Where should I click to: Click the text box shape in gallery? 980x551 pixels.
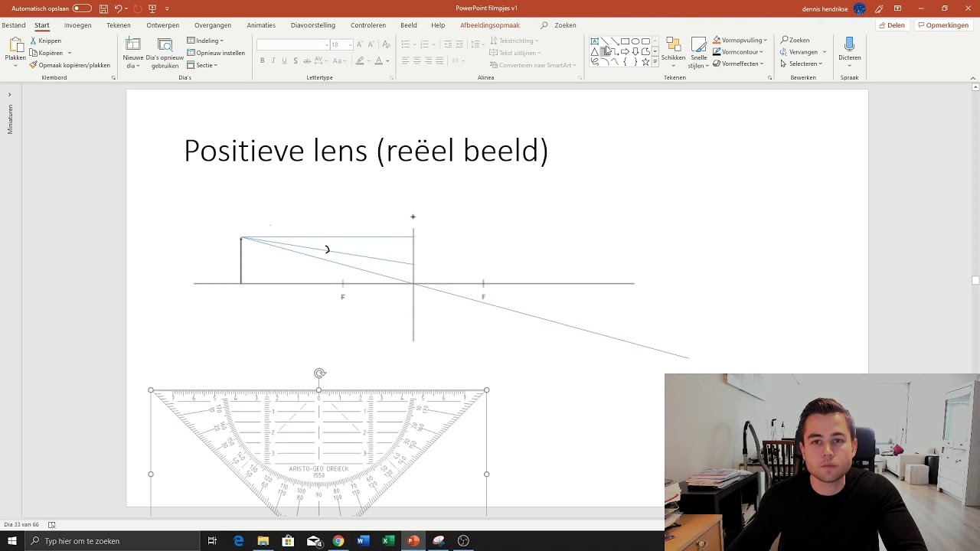click(594, 41)
